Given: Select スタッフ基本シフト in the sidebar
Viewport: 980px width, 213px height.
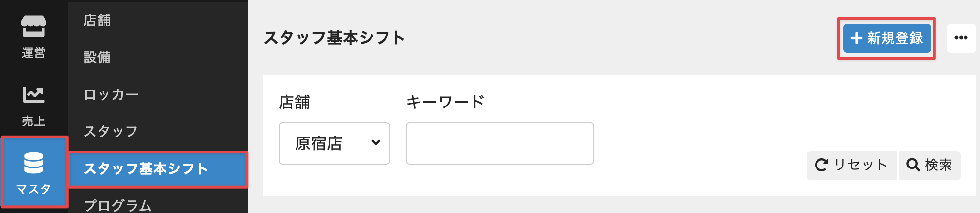Looking at the screenshot, I should tap(146, 169).
